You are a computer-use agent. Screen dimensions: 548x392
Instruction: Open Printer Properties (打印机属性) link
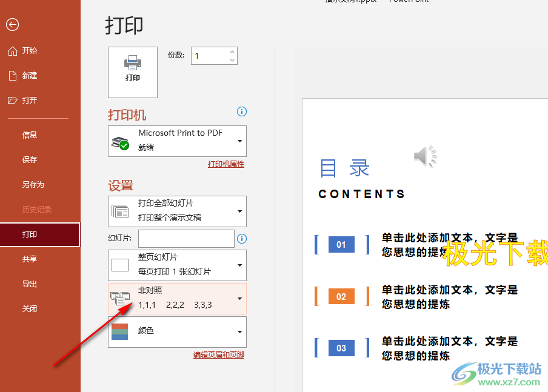(x=226, y=164)
